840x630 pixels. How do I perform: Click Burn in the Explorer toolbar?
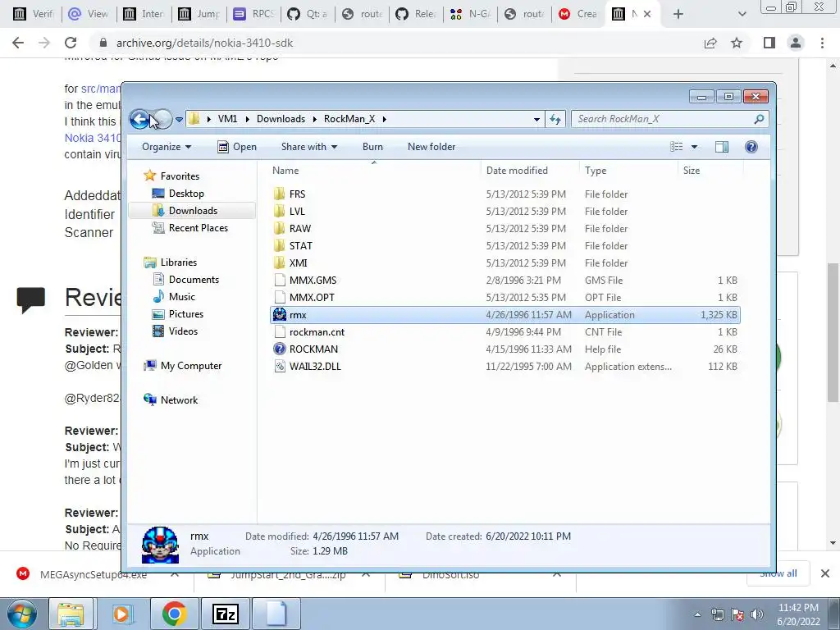point(372,147)
